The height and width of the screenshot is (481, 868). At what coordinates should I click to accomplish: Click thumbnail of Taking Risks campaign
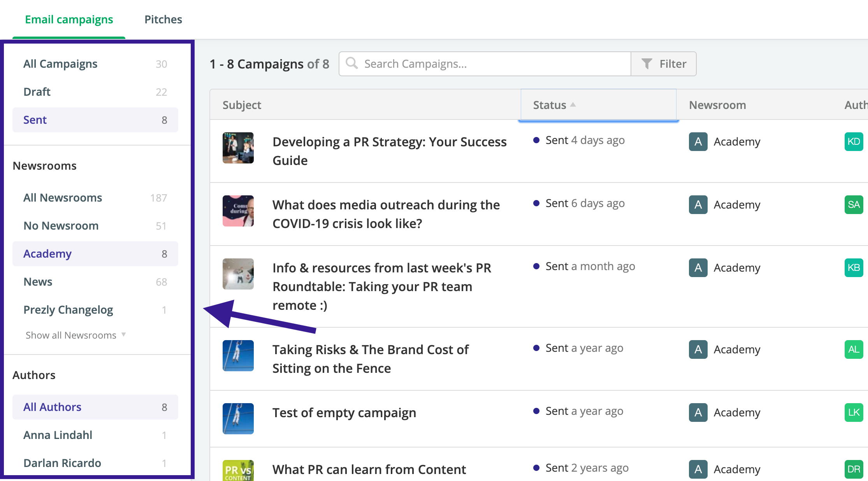[238, 356]
